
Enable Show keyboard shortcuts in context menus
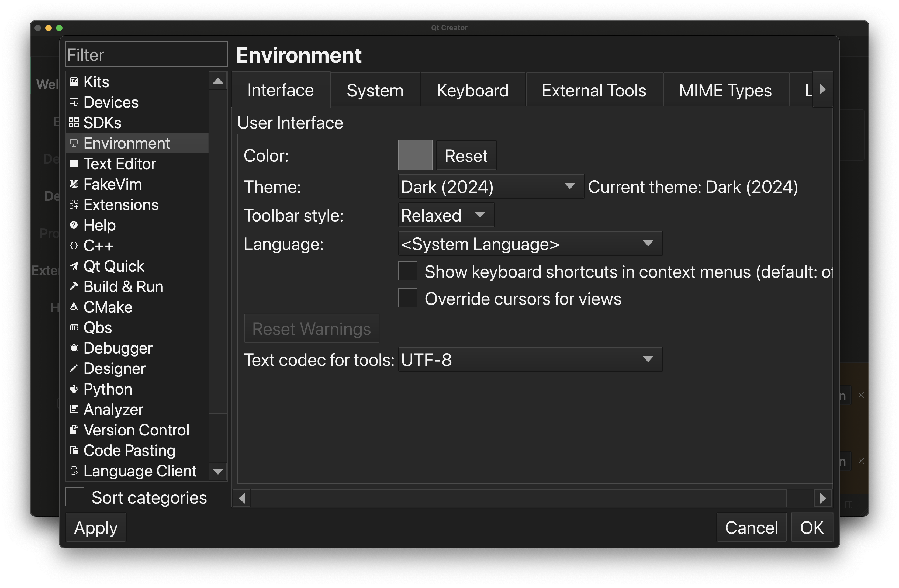pyautogui.click(x=407, y=271)
